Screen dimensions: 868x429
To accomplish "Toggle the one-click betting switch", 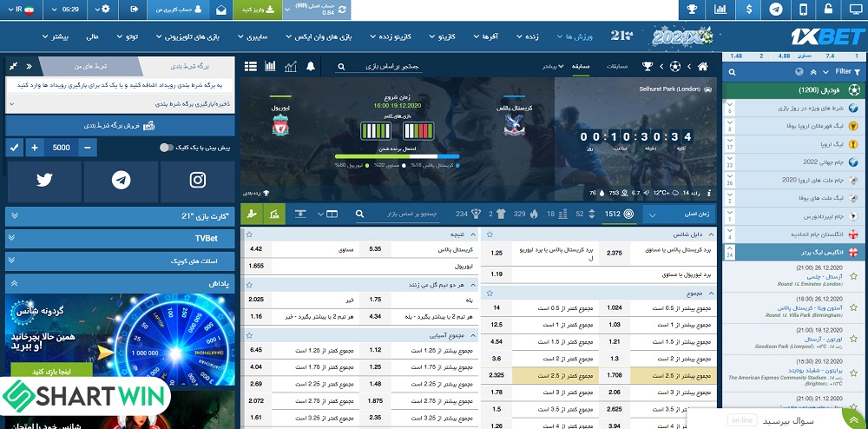I will pyautogui.click(x=167, y=148).
